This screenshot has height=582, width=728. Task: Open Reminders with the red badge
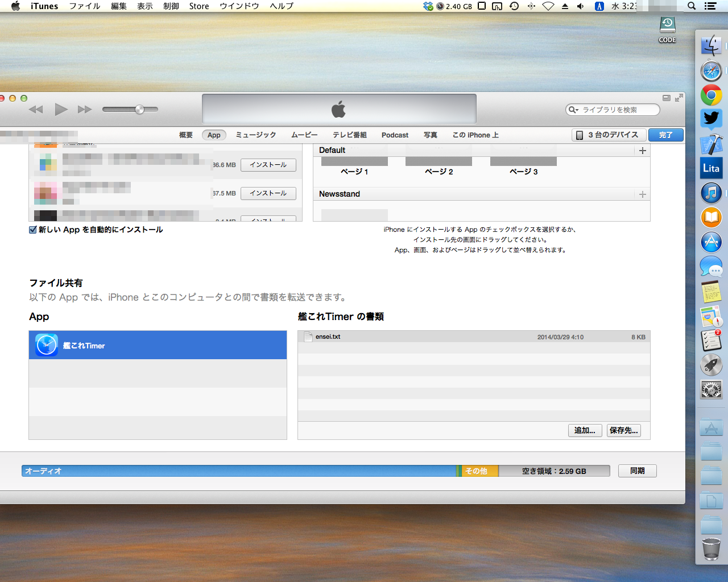coord(711,340)
